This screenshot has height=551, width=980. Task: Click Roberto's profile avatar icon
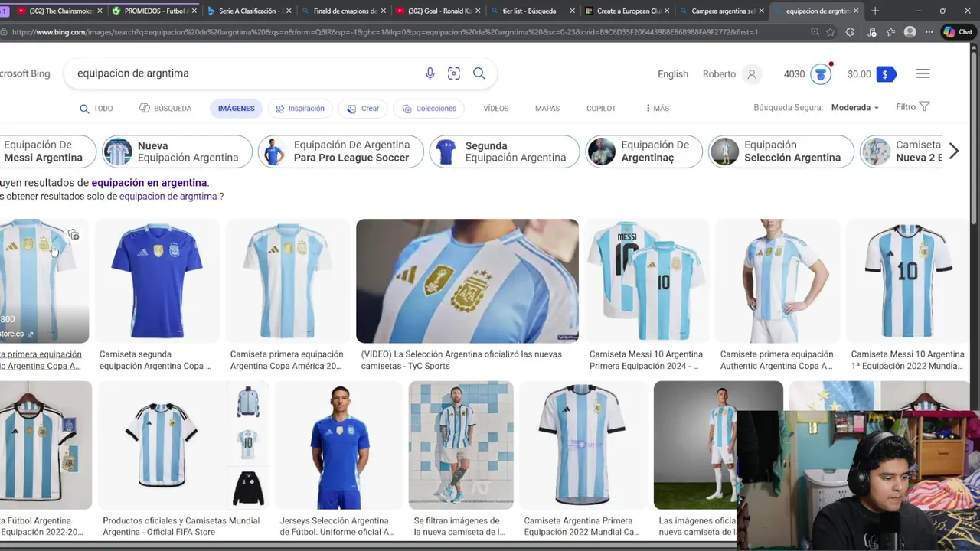tap(752, 74)
